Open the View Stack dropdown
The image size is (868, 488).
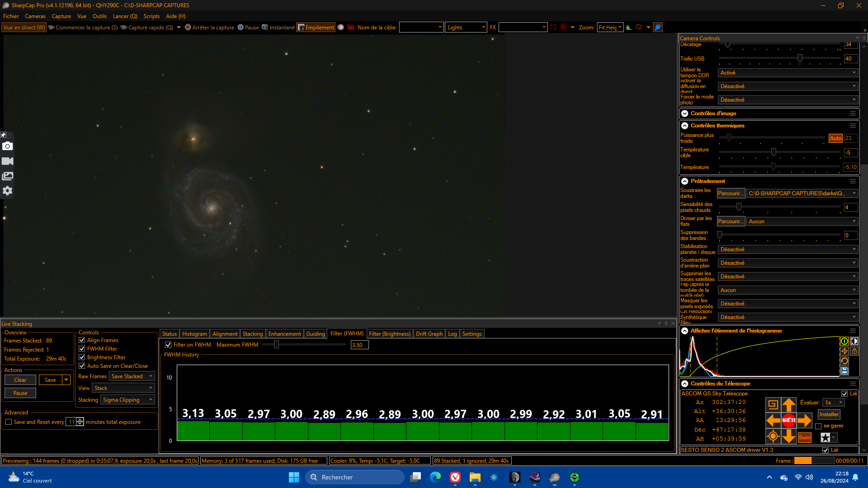pyautogui.click(x=123, y=388)
